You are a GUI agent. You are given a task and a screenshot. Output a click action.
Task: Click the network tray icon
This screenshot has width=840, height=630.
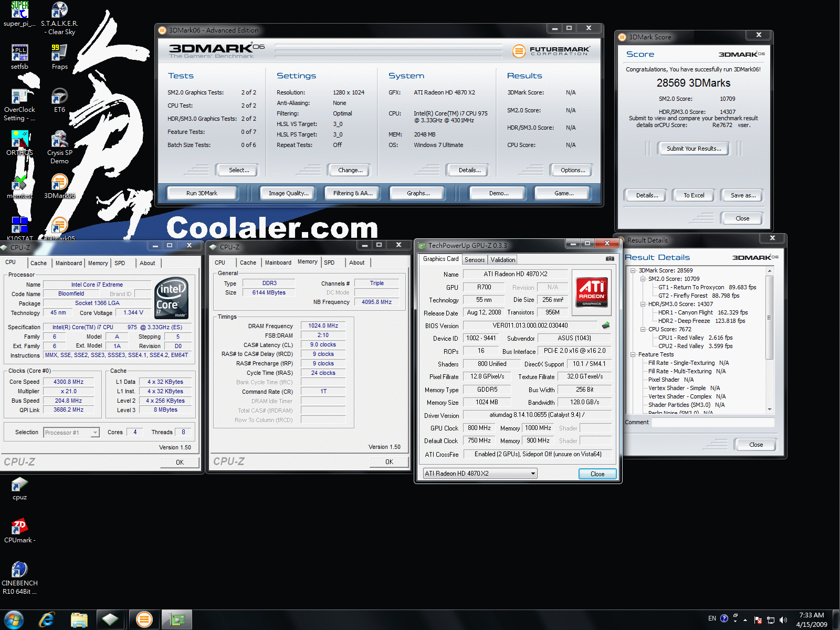click(x=771, y=619)
